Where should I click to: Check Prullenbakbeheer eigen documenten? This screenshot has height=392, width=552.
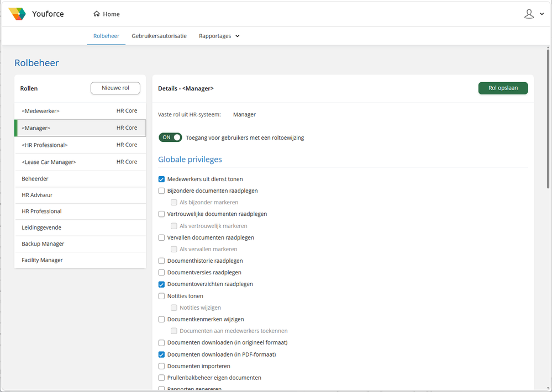click(161, 378)
